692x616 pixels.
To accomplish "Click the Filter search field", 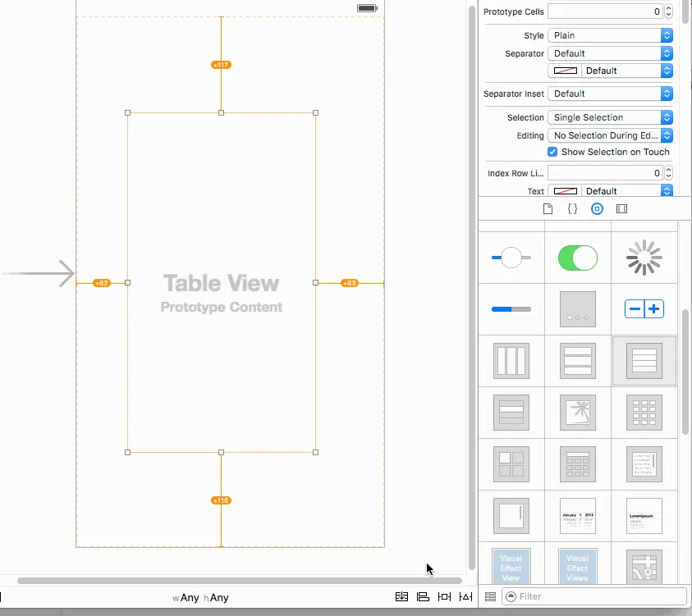I will click(594, 596).
